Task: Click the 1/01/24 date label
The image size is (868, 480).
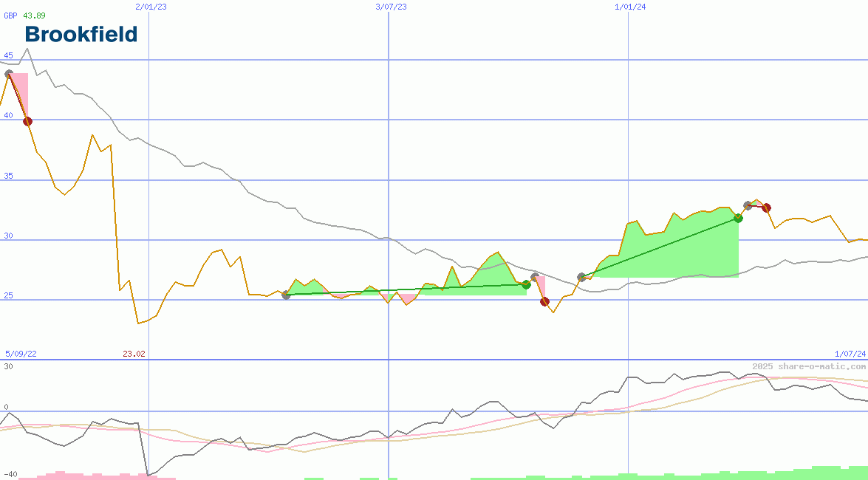Action: 631,7
